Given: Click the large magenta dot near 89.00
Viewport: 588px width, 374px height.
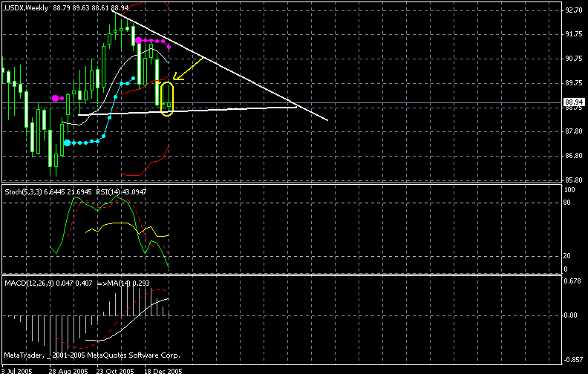Looking at the screenshot, I should click(56, 98).
